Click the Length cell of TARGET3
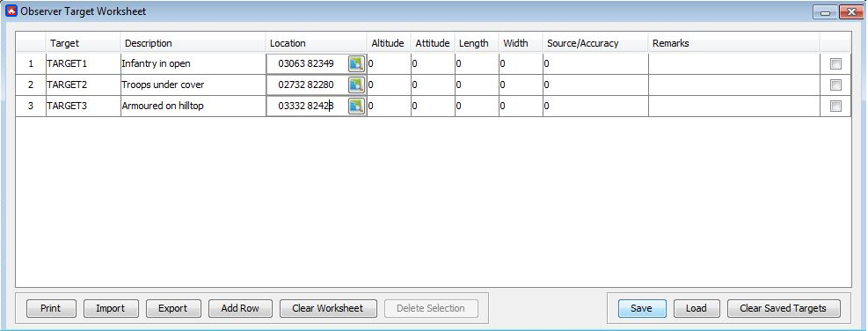Image resolution: width=868 pixels, height=331 pixels. pyautogui.click(x=477, y=106)
